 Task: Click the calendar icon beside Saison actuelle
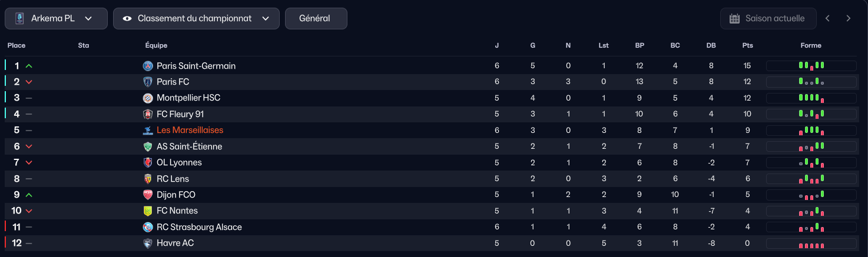(734, 18)
